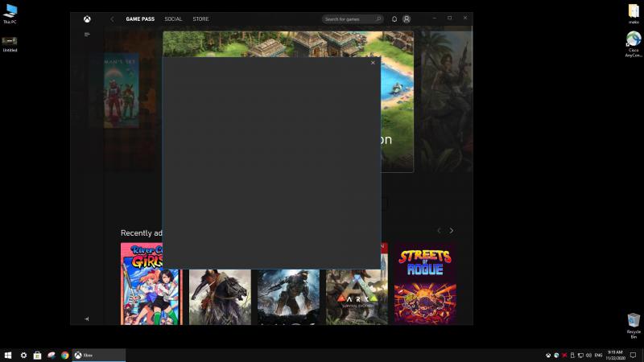Close the blank popup dialog
Image resolution: width=644 pixels, height=362 pixels.
tap(373, 63)
